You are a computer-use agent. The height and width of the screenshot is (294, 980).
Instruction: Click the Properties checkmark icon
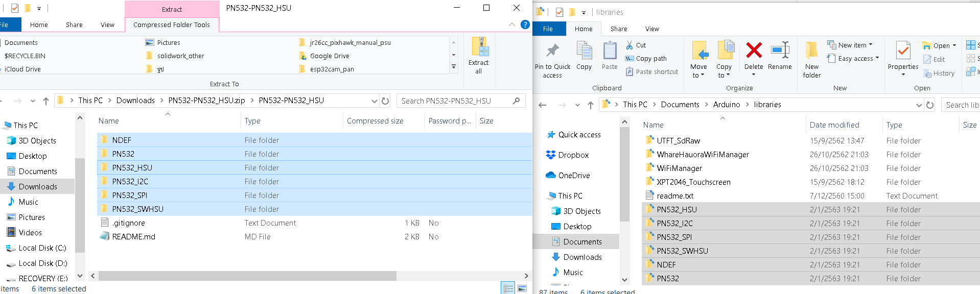click(903, 51)
